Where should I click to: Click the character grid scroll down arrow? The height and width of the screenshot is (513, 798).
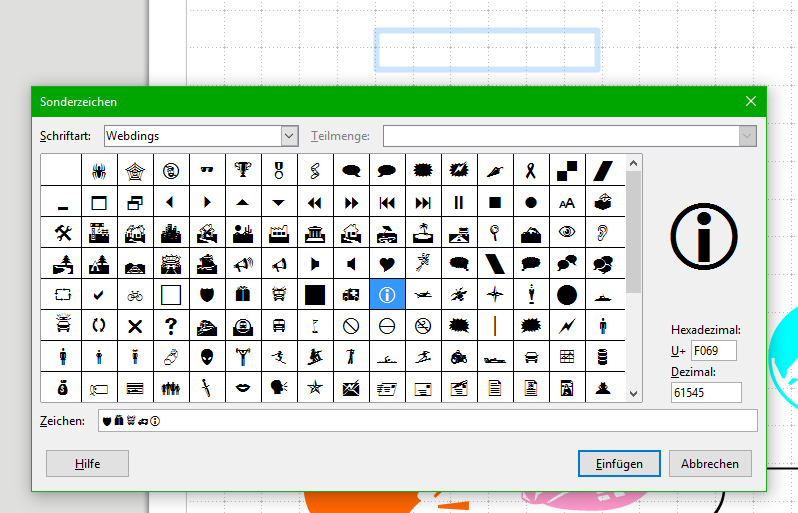point(633,393)
